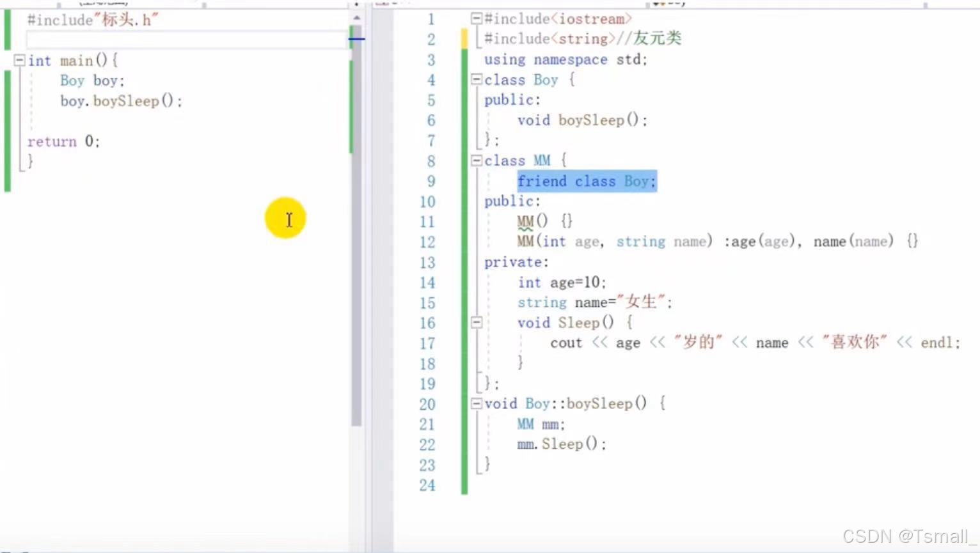980x553 pixels.
Task: Click line number 15 in the gutter
Action: coord(427,303)
